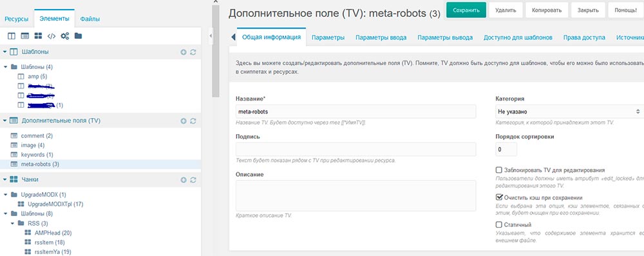Toggle Заблокировать TV для редактирования checkbox

499,170
